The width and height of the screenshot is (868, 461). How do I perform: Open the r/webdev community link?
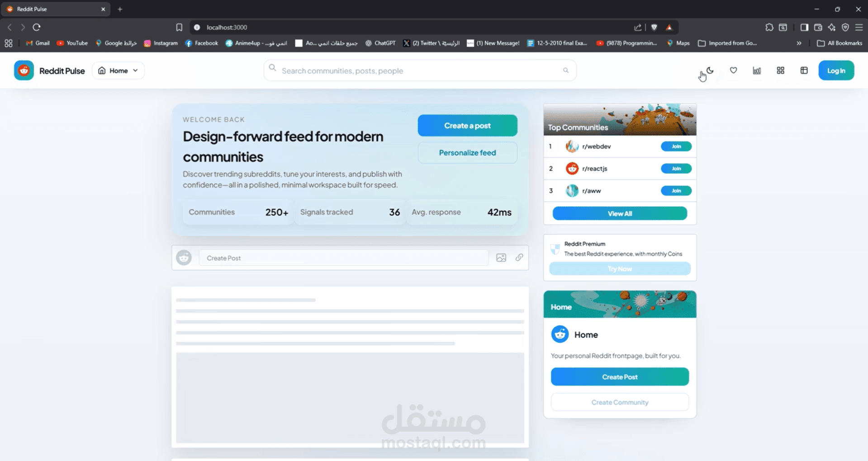coord(596,146)
